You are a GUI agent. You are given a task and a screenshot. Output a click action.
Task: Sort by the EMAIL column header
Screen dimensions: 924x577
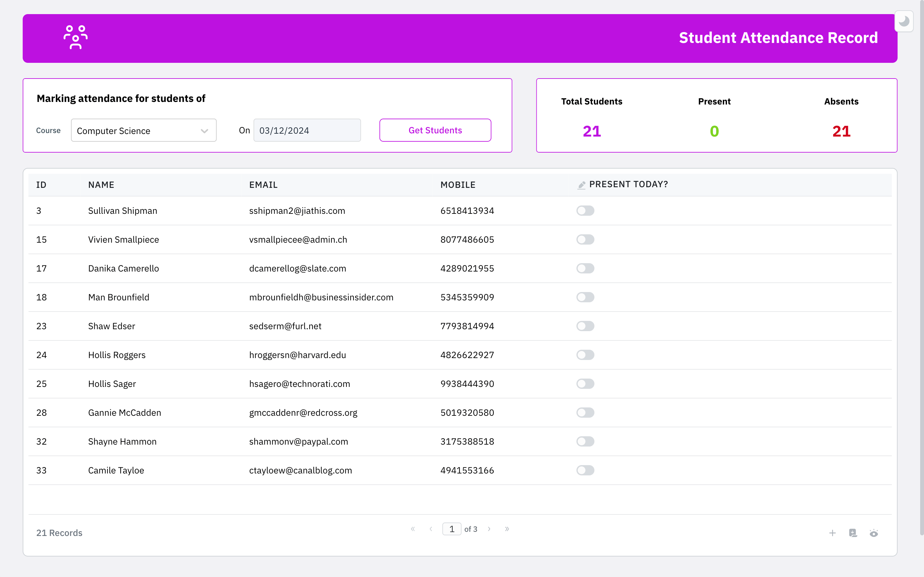(x=263, y=185)
